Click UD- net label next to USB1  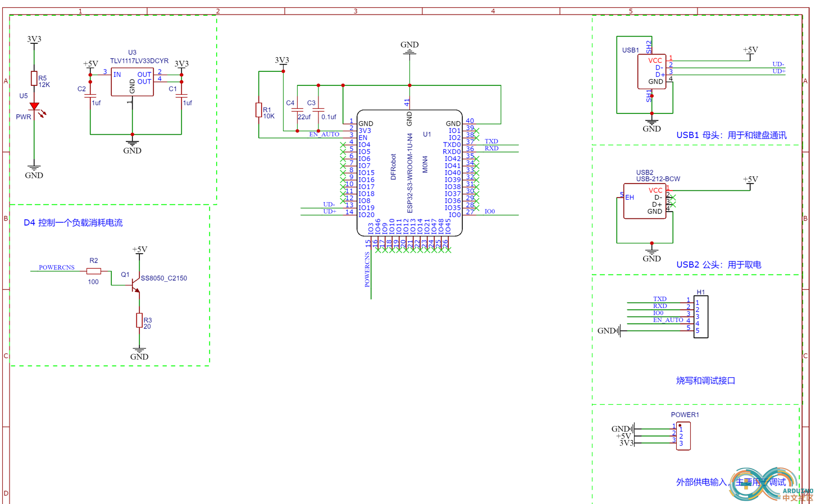click(x=778, y=64)
